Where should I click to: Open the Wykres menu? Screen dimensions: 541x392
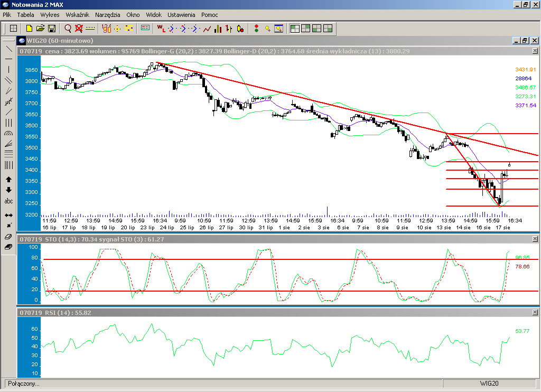50,15
